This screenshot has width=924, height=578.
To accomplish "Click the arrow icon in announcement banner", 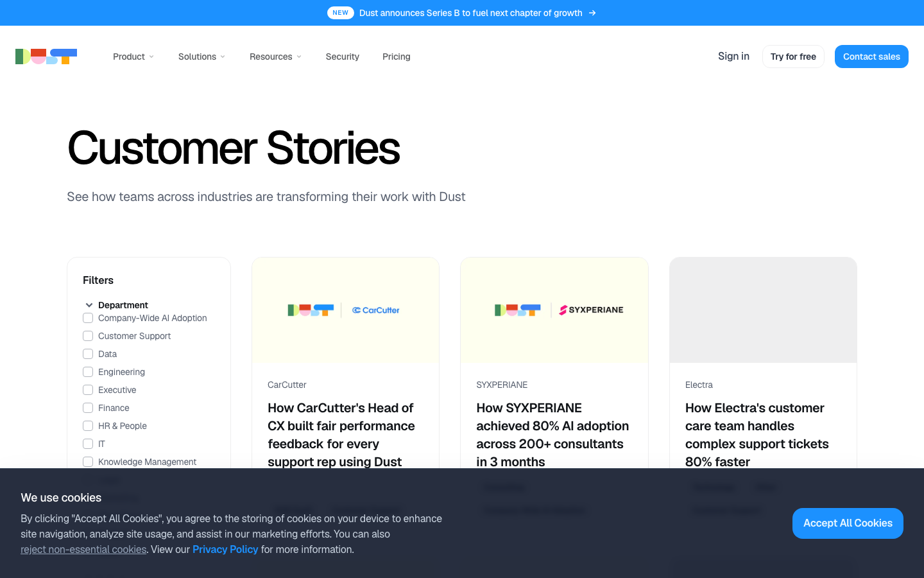I will 592,13.
